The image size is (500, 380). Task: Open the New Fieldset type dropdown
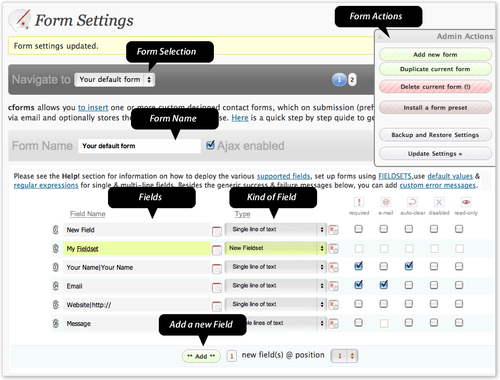click(x=276, y=248)
